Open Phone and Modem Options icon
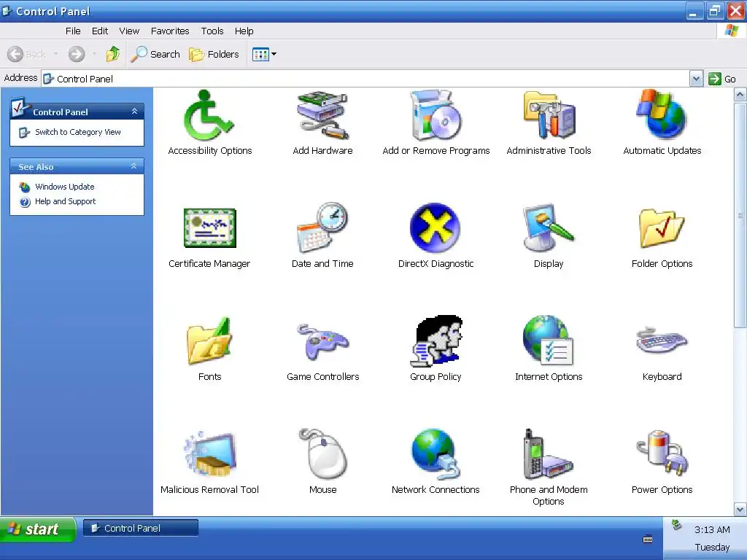The height and width of the screenshot is (560, 747). pos(549,454)
